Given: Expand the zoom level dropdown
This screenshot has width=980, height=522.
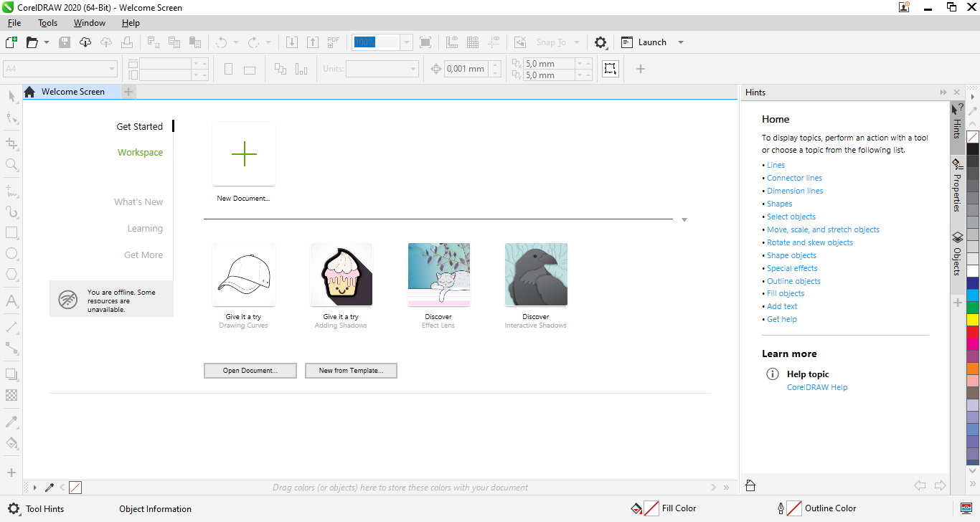Looking at the screenshot, I should tap(407, 42).
